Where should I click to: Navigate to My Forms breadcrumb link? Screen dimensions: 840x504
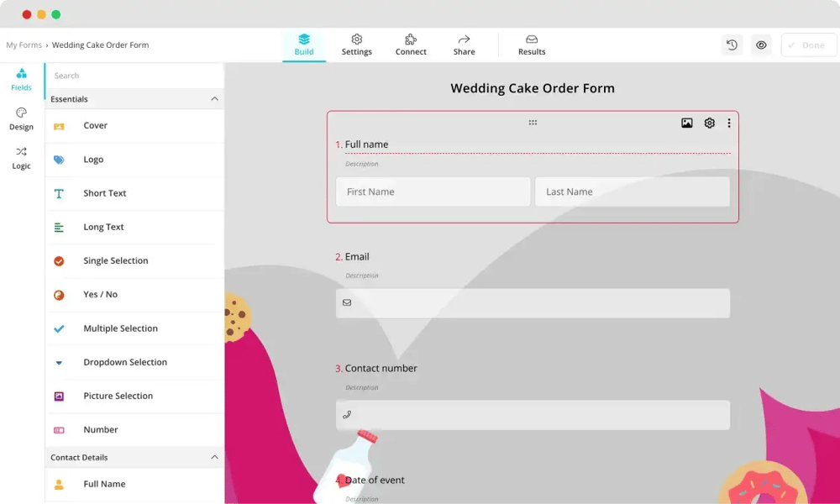(x=24, y=45)
